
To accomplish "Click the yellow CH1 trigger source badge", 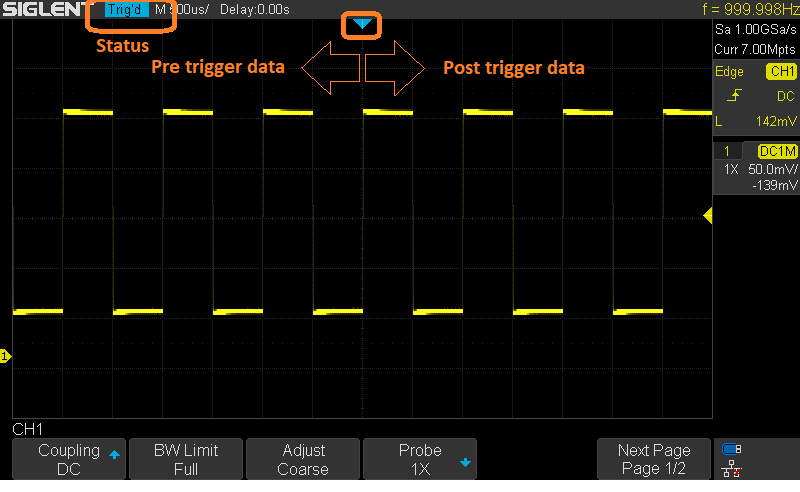I will coord(781,71).
